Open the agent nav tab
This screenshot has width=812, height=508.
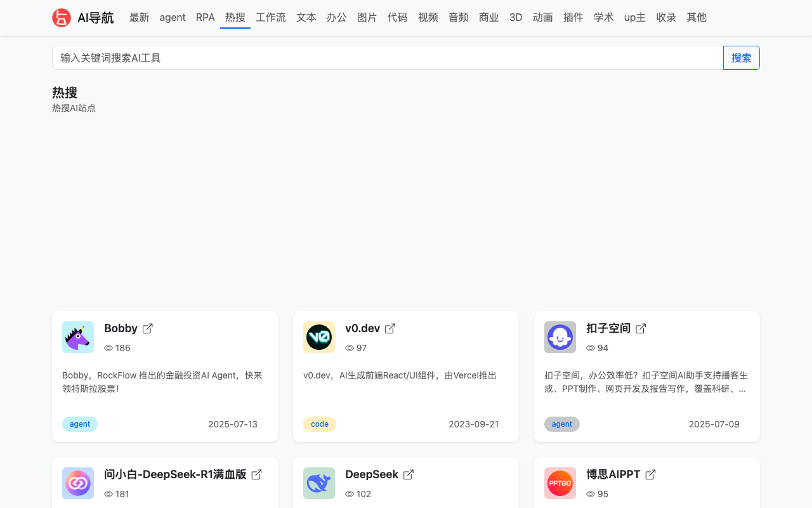173,18
